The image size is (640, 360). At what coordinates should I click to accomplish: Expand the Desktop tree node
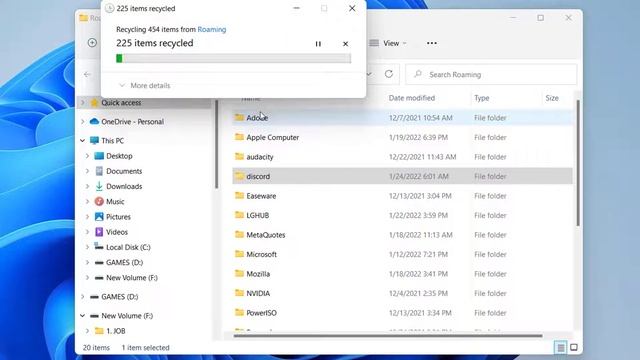click(x=87, y=156)
